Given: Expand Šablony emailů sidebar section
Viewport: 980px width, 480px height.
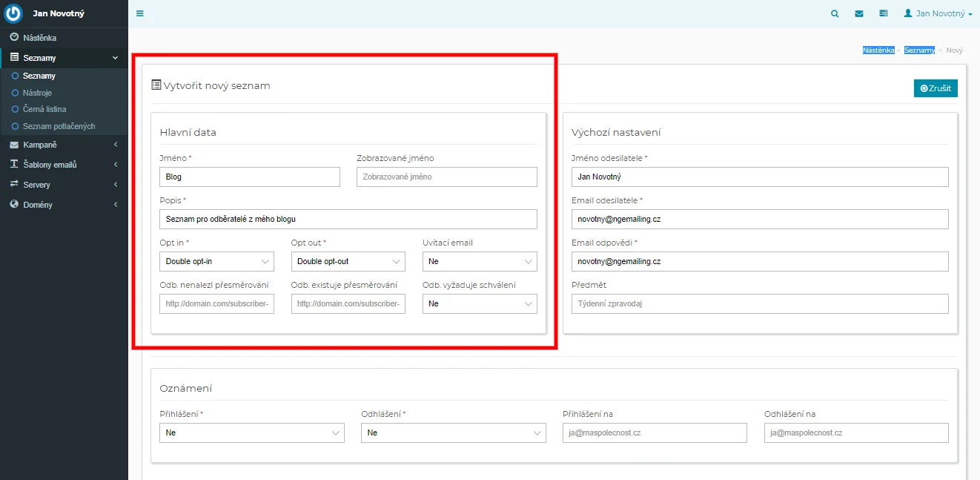Looking at the screenshot, I should pyautogui.click(x=63, y=165).
